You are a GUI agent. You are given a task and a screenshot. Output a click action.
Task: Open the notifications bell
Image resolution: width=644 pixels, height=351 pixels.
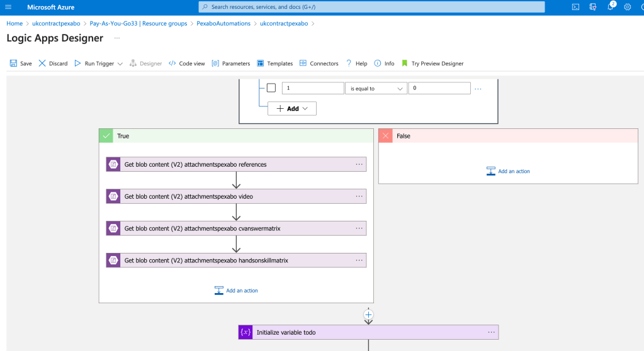coord(611,7)
